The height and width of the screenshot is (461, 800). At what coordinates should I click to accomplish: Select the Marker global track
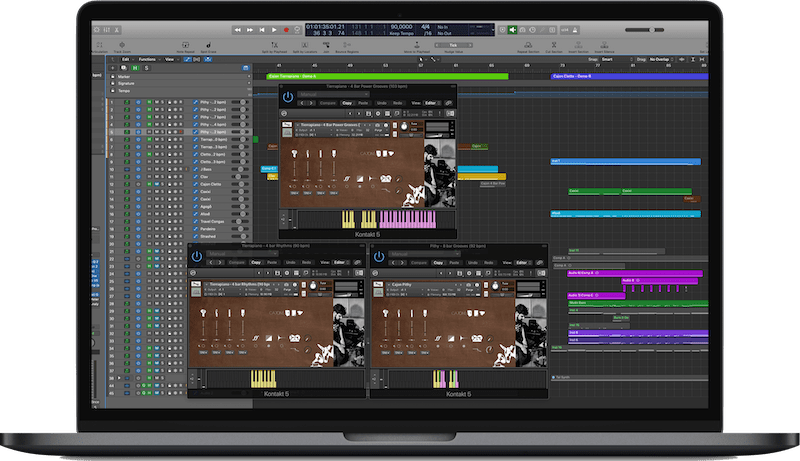(181, 76)
